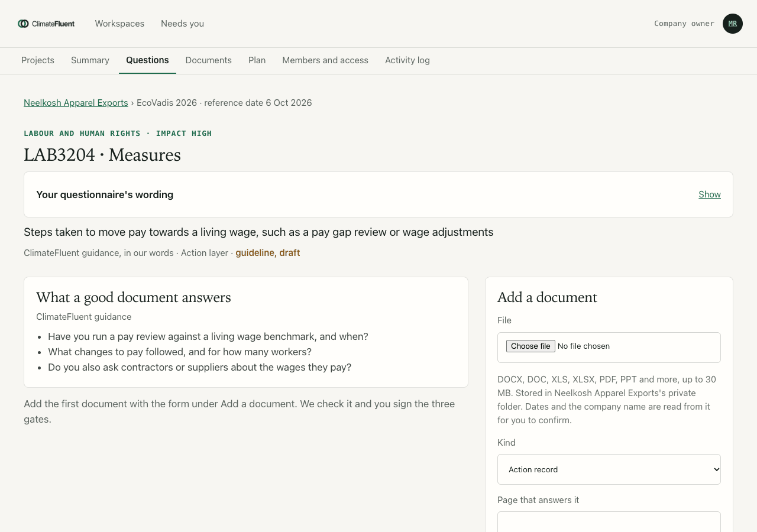Viewport: 757px width, 532px height.
Task: Open the MR user avatar
Action: coord(733,24)
